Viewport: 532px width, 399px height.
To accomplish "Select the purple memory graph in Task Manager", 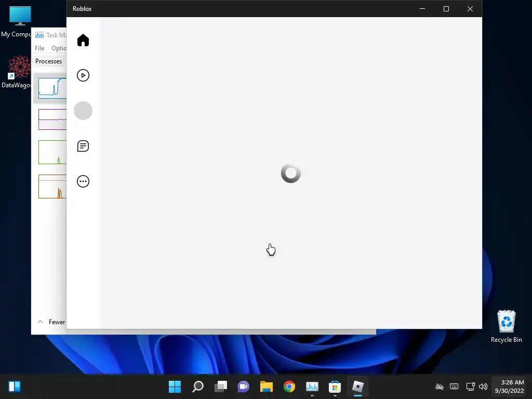I will click(52, 119).
